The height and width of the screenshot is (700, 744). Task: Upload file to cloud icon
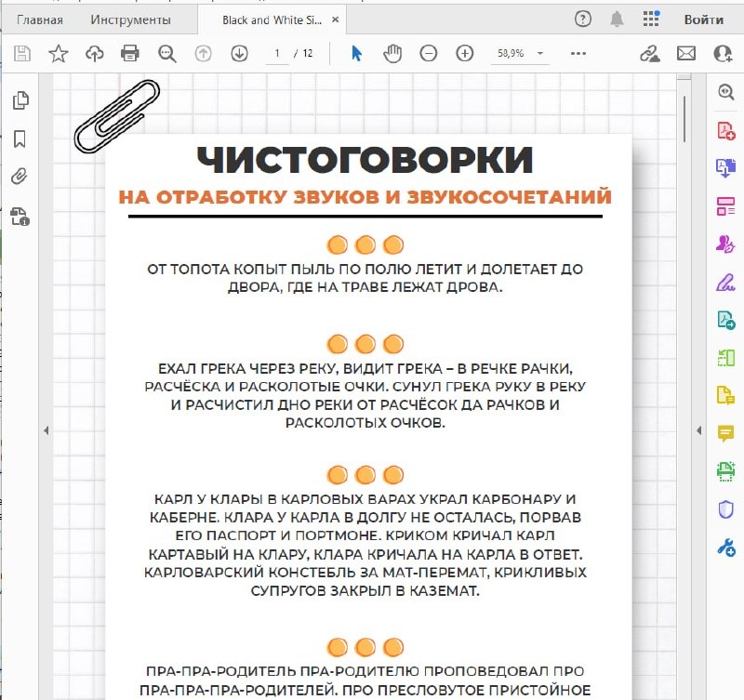tap(95, 53)
